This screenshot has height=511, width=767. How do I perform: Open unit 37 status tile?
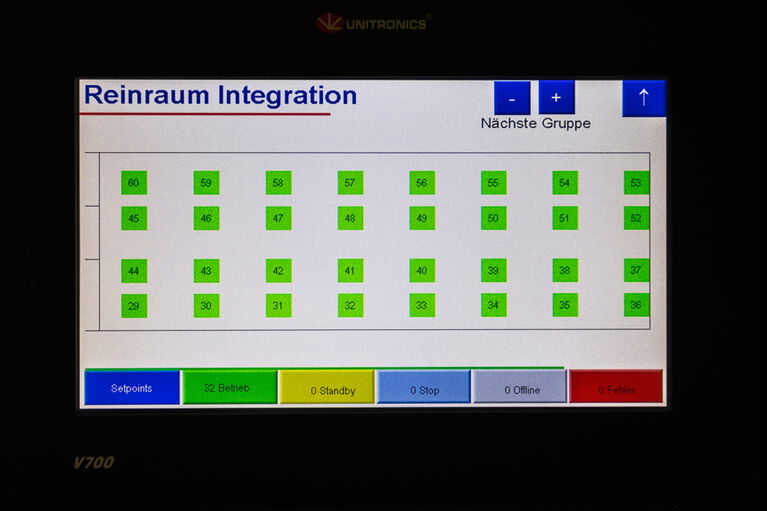tap(636, 271)
